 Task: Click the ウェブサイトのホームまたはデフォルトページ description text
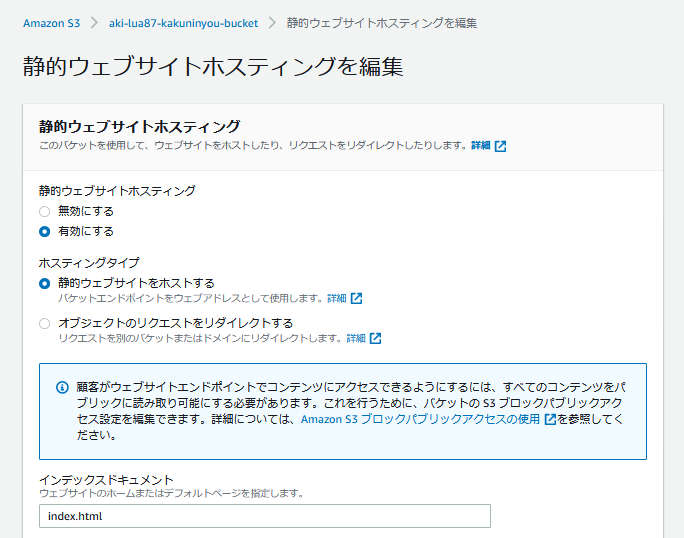[171, 493]
